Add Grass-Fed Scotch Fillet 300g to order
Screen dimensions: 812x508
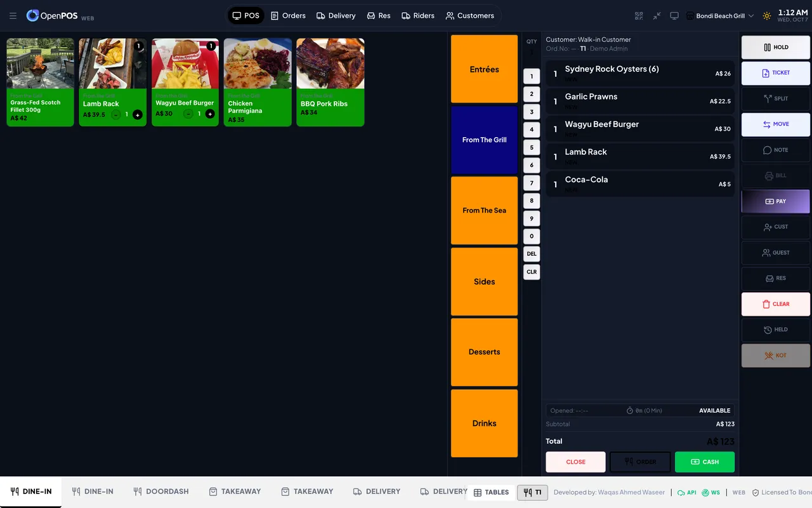[40, 83]
